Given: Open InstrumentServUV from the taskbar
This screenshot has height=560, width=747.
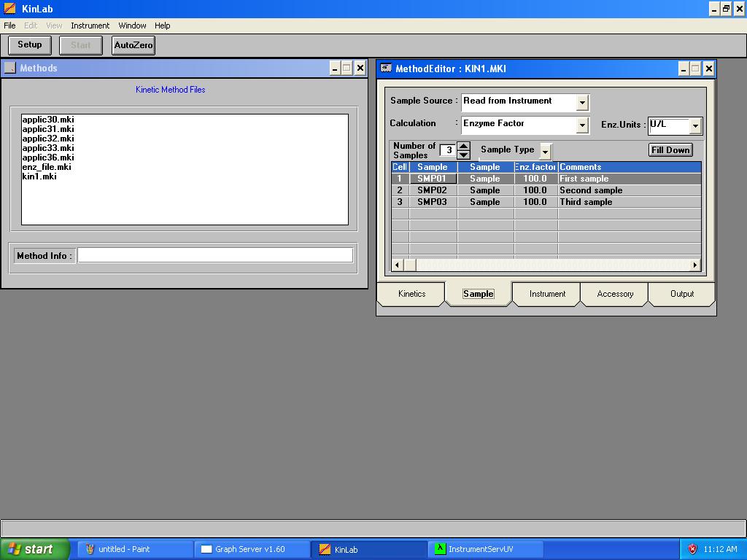Looking at the screenshot, I should tap(484, 549).
